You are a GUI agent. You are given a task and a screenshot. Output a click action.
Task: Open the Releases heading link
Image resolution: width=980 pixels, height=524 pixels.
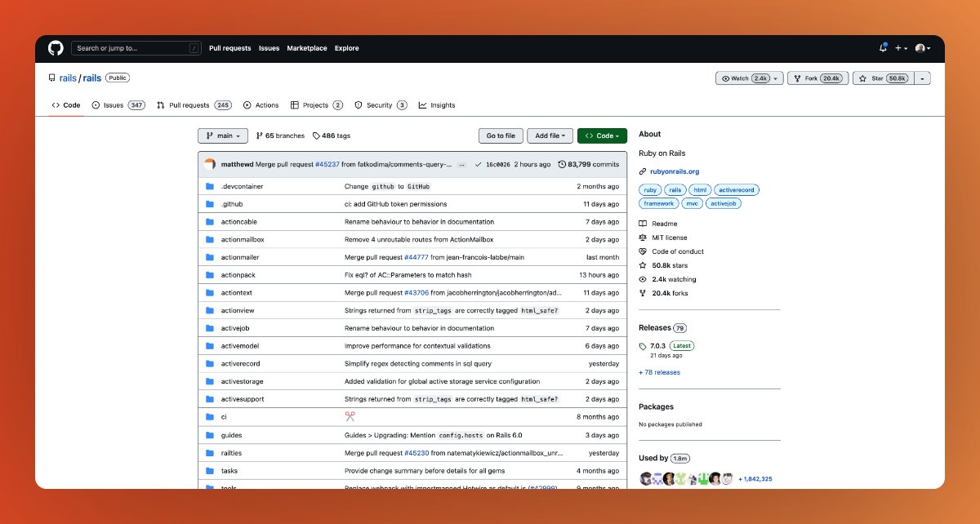coord(655,328)
